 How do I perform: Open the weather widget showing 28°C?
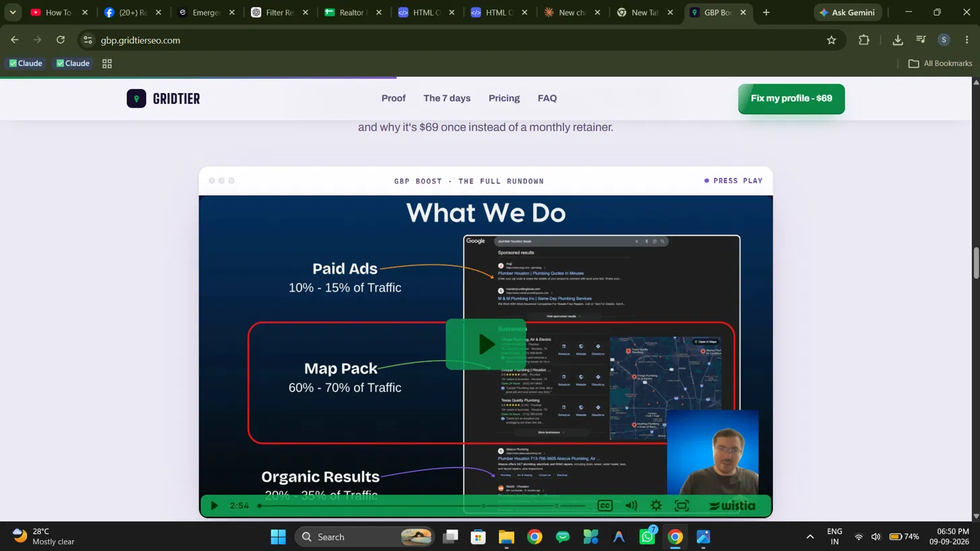[x=44, y=537]
